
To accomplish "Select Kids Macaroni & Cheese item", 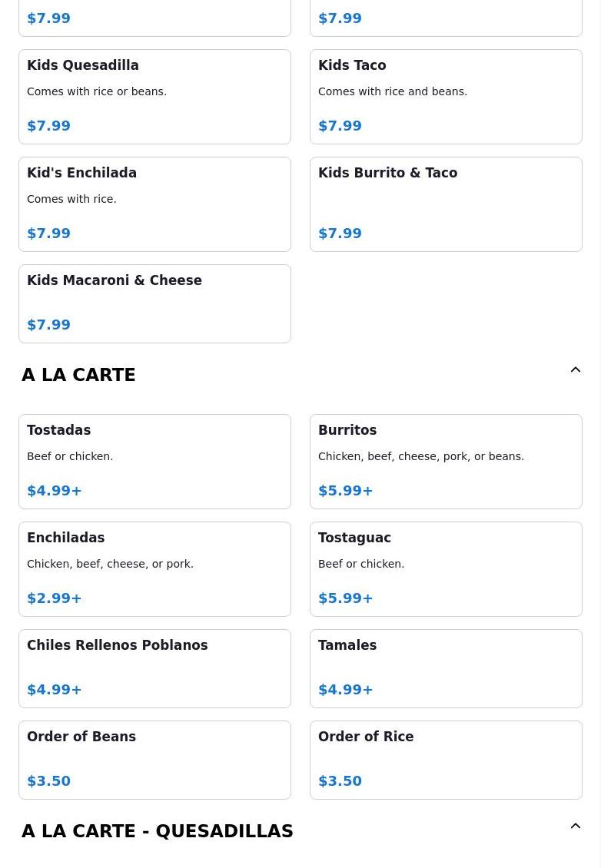I will pyautogui.click(x=154, y=304).
